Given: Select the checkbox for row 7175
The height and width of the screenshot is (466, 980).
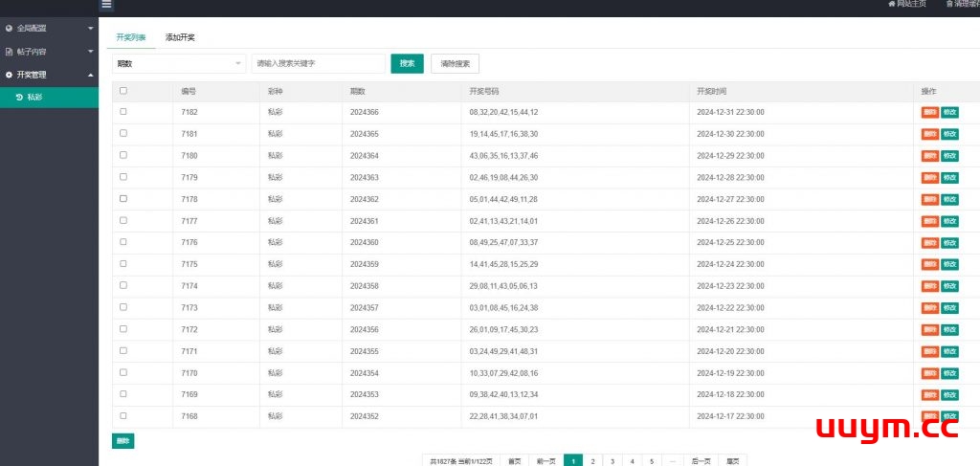Looking at the screenshot, I should 123,263.
